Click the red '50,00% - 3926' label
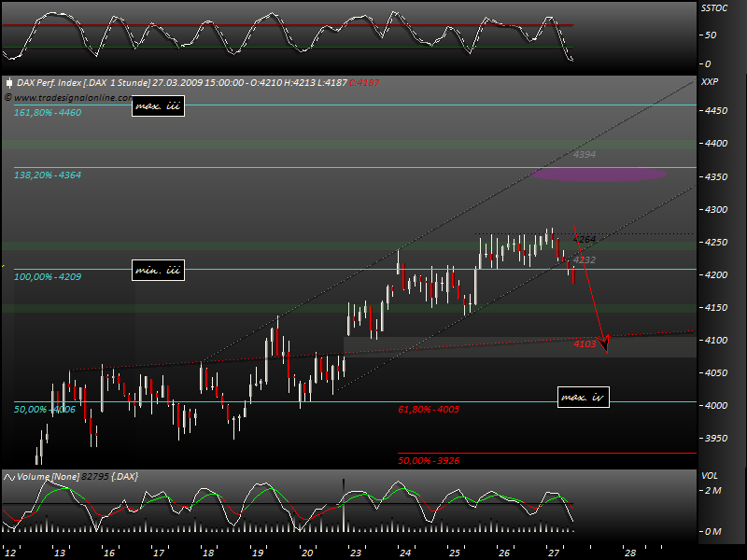This screenshot has width=747, height=560. click(429, 461)
